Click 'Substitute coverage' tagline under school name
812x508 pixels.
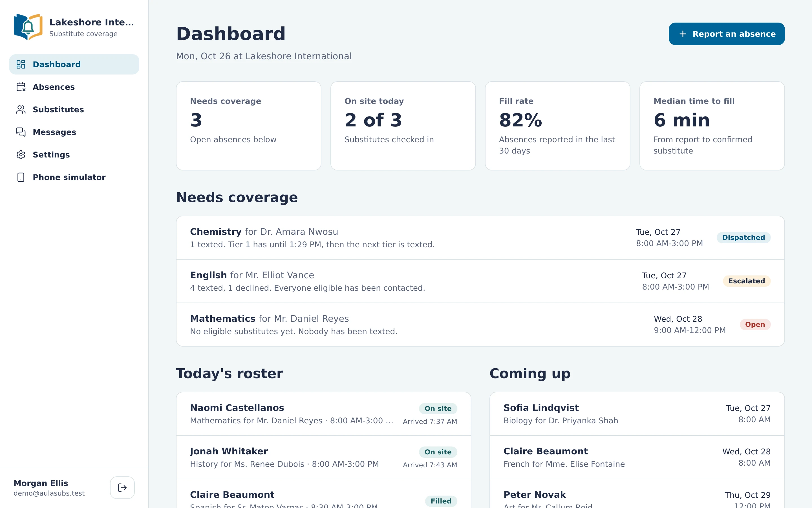pos(83,34)
